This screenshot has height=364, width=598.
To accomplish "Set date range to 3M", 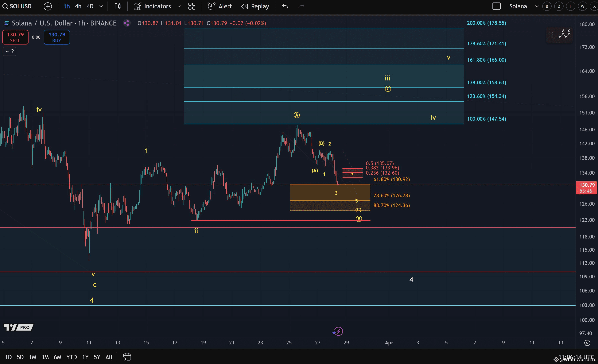I will coord(45,357).
